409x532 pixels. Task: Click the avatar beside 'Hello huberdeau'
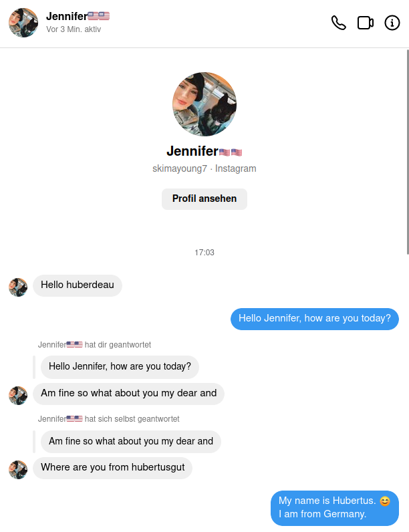pos(18,287)
